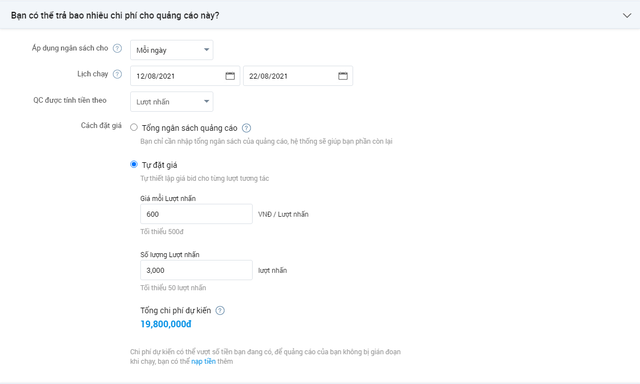The image size is (640, 384).
Task: Open calendar icon for end date 22/08/2021
Action: point(343,76)
